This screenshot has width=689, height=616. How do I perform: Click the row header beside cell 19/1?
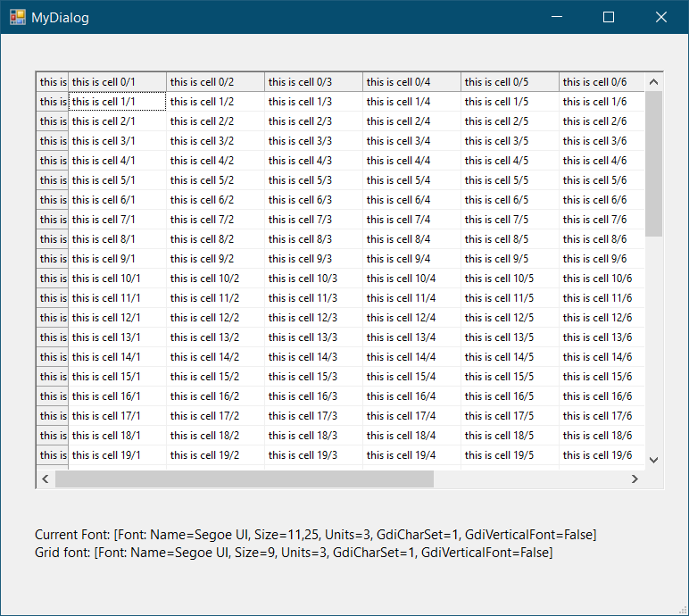(53, 455)
